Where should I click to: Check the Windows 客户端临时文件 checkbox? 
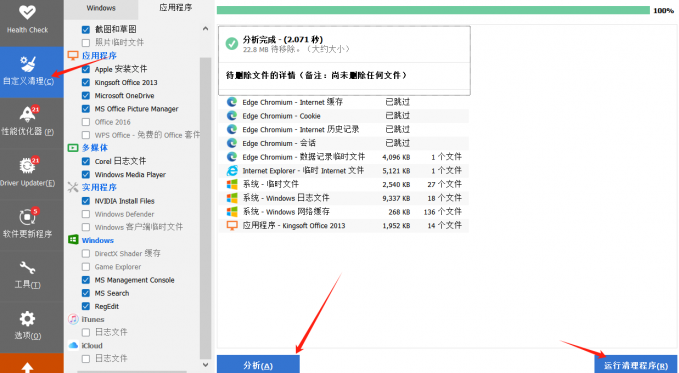[x=86, y=227]
